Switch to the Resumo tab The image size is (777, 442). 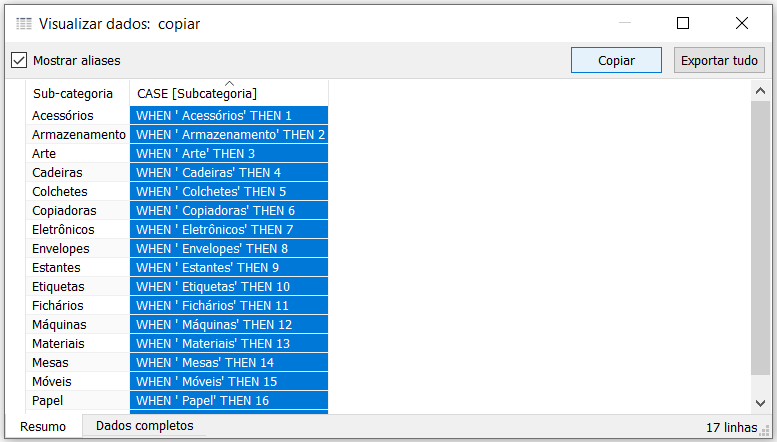pos(43,427)
